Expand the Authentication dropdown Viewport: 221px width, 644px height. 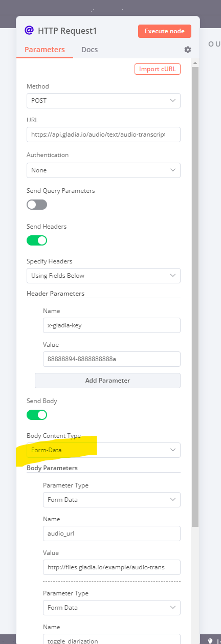103,170
